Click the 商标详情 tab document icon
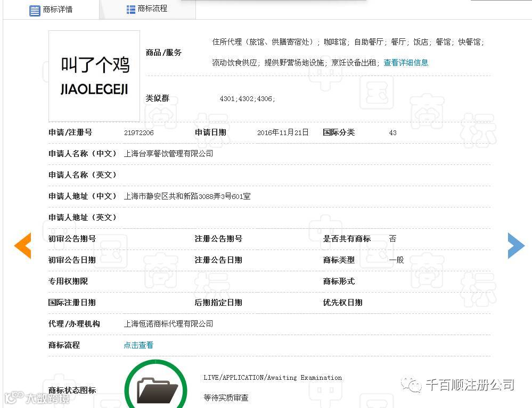 35,11
